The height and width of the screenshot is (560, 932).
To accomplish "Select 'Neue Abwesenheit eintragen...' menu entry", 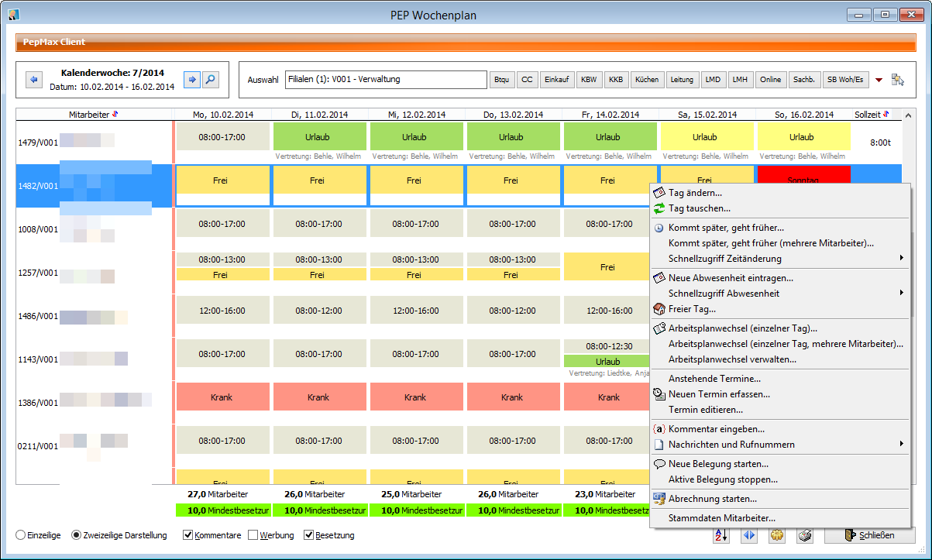I will [731, 277].
